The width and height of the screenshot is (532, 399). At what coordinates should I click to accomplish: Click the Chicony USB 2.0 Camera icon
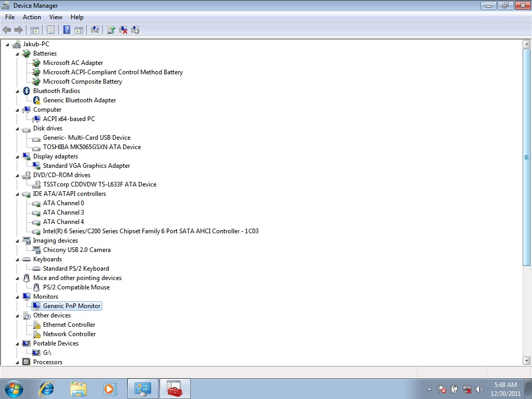tap(36, 250)
